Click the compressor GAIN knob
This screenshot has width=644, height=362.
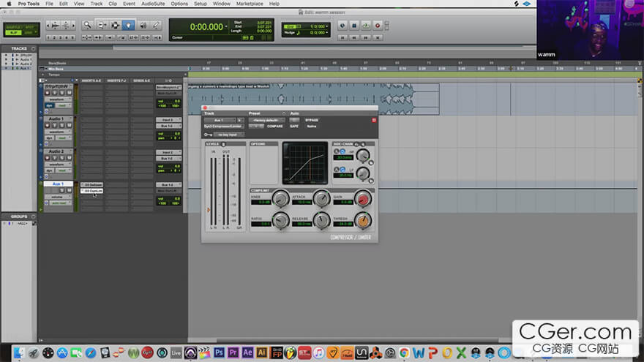tap(363, 199)
